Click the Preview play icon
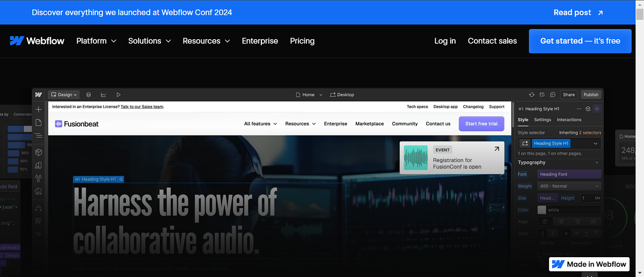The image size is (644, 277). [118, 95]
